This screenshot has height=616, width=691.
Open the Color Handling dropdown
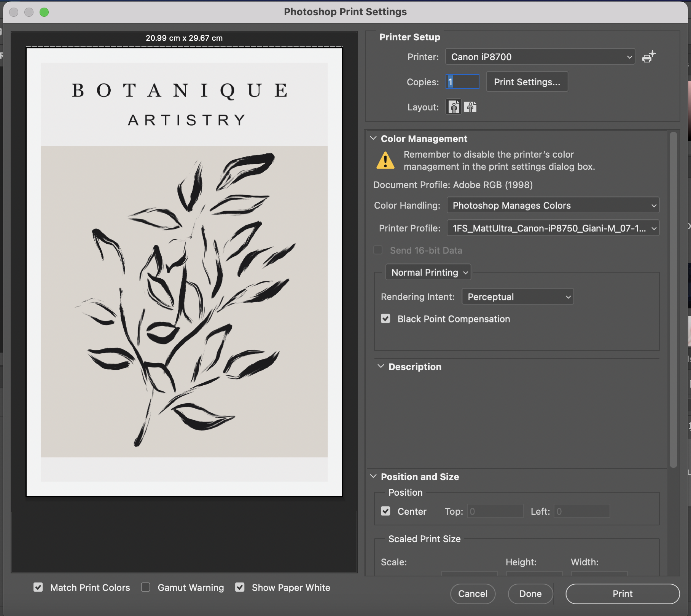[x=552, y=205]
